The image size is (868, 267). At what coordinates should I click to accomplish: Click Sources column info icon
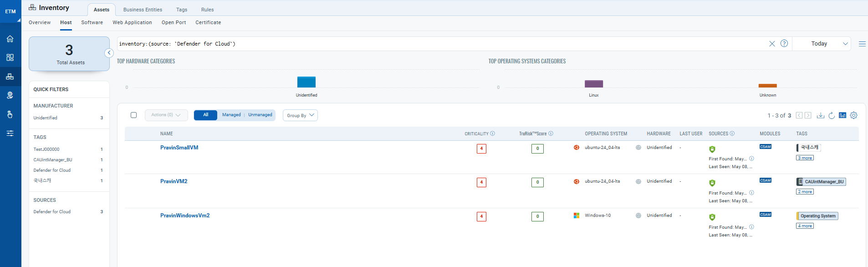[x=732, y=133]
